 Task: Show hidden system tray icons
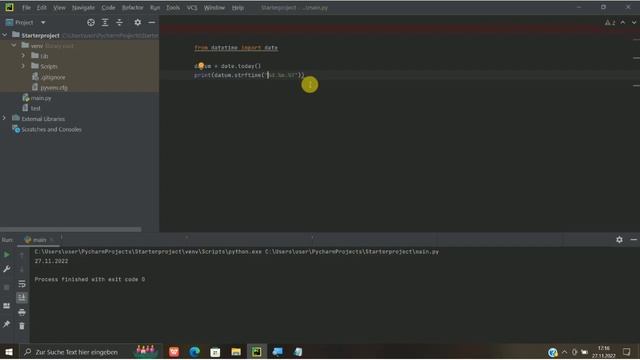coord(564,352)
